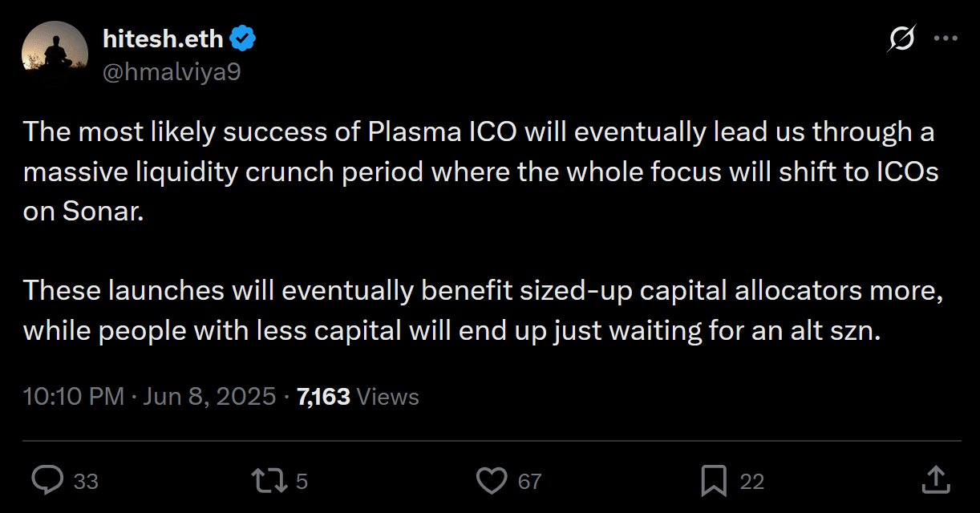This screenshot has width=980, height=513.
Task: Click the repost count 5
Action: tap(302, 482)
